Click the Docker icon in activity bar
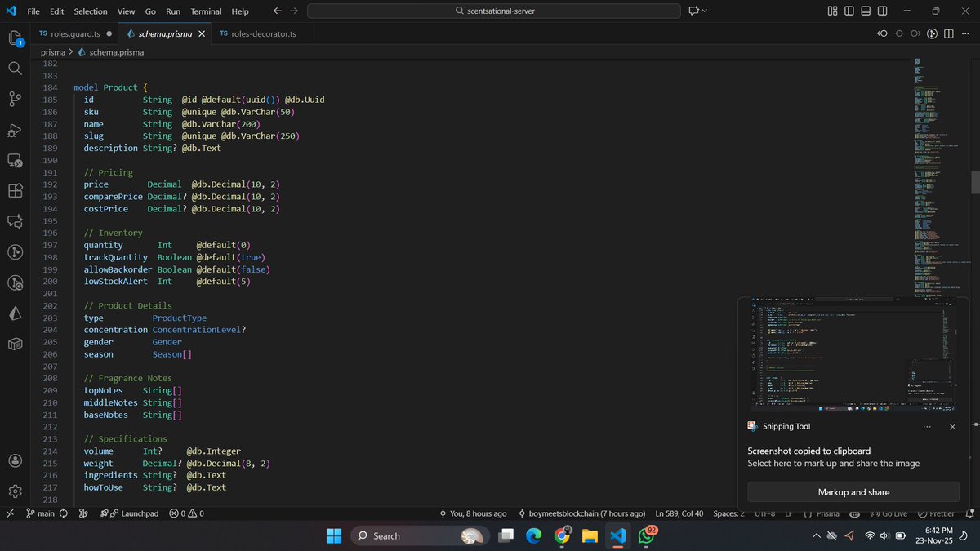980x551 pixels. click(15, 344)
